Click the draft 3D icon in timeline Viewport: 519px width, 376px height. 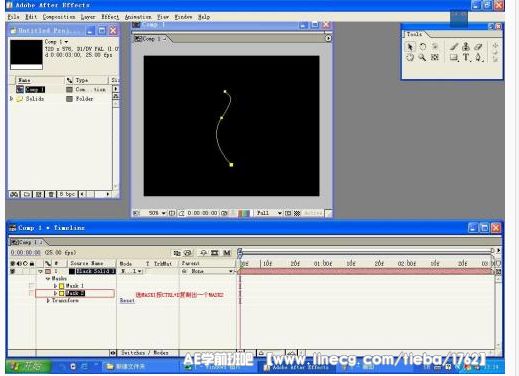(188, 253)
